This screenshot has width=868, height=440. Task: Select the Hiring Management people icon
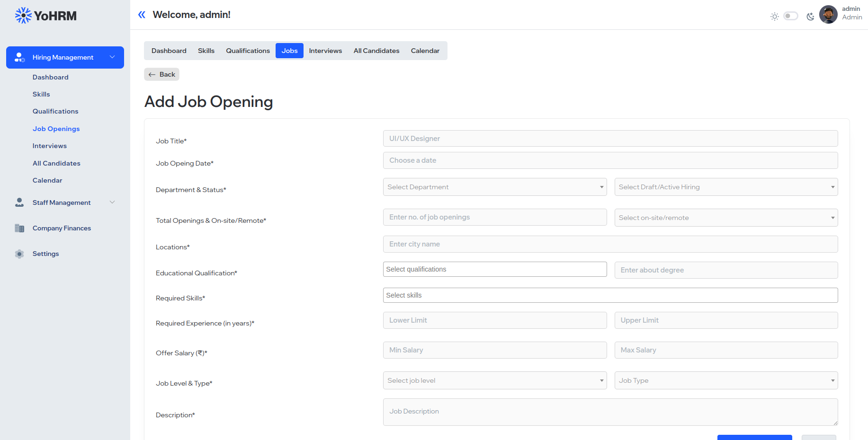19,57
